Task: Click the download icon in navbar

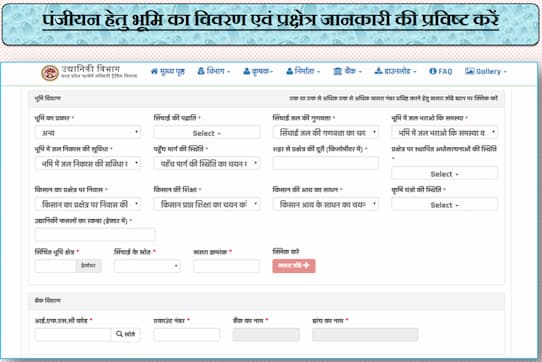Action: pyautogui.click(x=378, y=71)
